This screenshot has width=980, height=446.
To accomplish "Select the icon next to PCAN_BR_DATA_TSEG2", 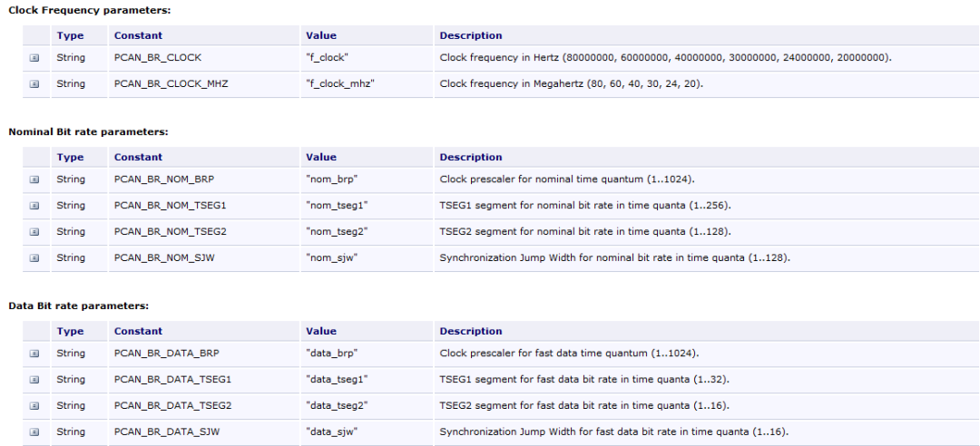I will [34, 406].
